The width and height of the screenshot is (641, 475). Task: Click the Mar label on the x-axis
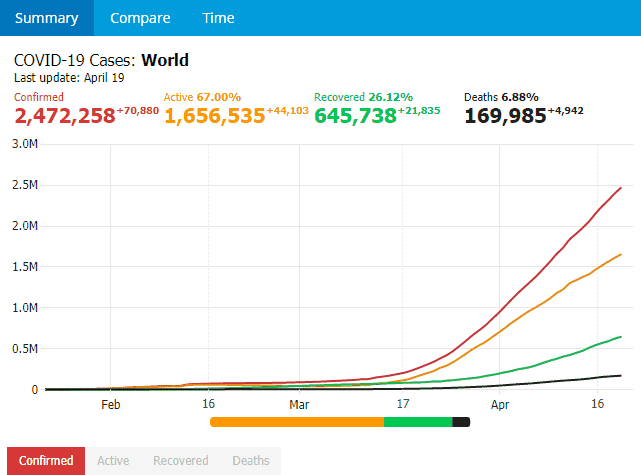click(298, 405)
